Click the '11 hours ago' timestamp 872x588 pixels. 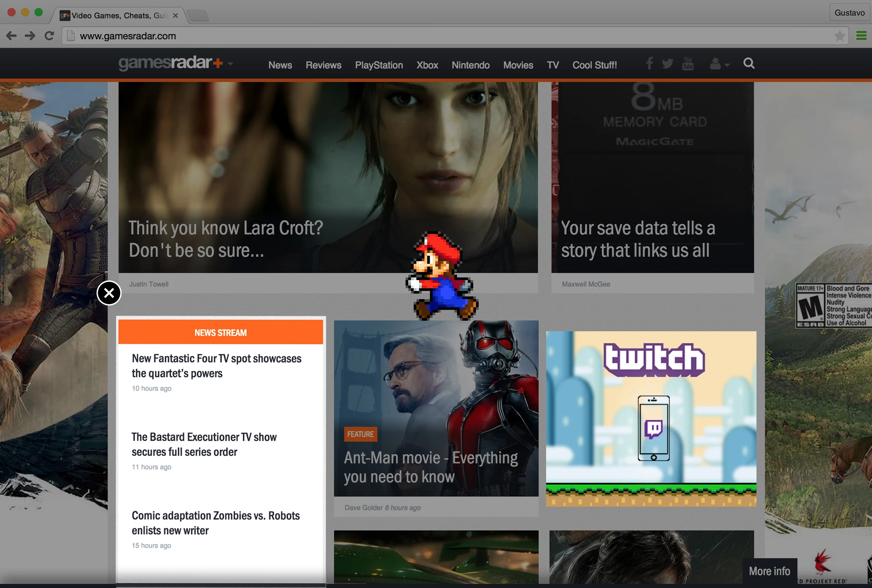click(151, 467)
